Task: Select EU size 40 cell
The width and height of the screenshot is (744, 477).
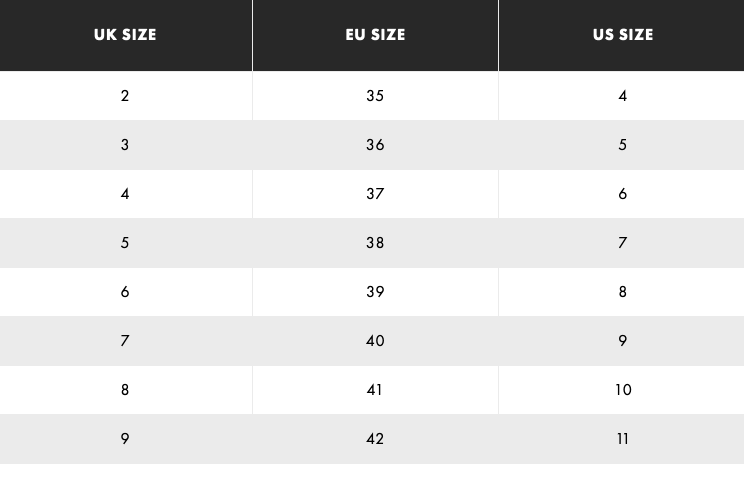Action: coord(375,341)
